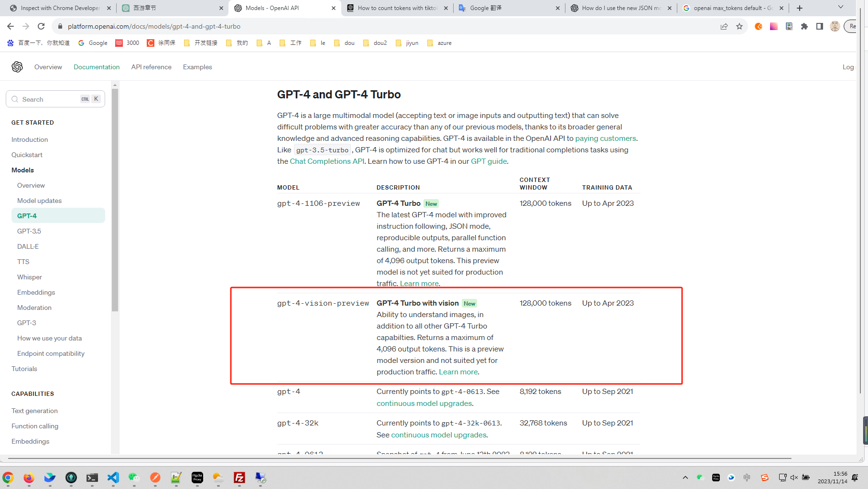Screen dimensions: 868x489
Task: Follow the 'paying customers' link
Action: (x=606, y=138)
